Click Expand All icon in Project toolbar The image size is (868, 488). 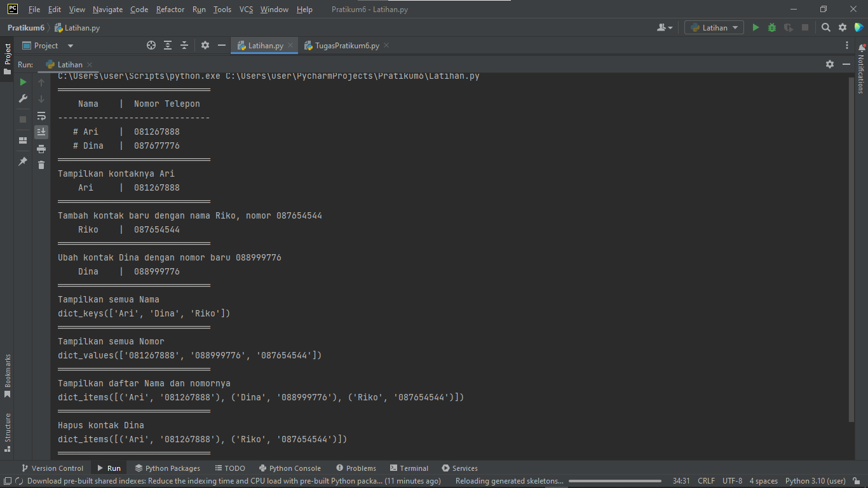168,45
